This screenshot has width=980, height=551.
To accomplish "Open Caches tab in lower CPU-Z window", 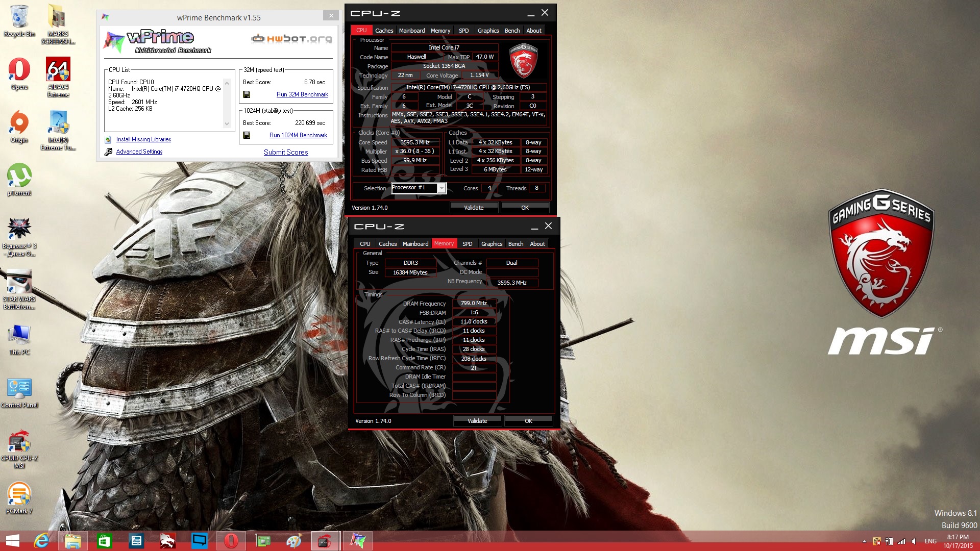I will coord(387,244).
